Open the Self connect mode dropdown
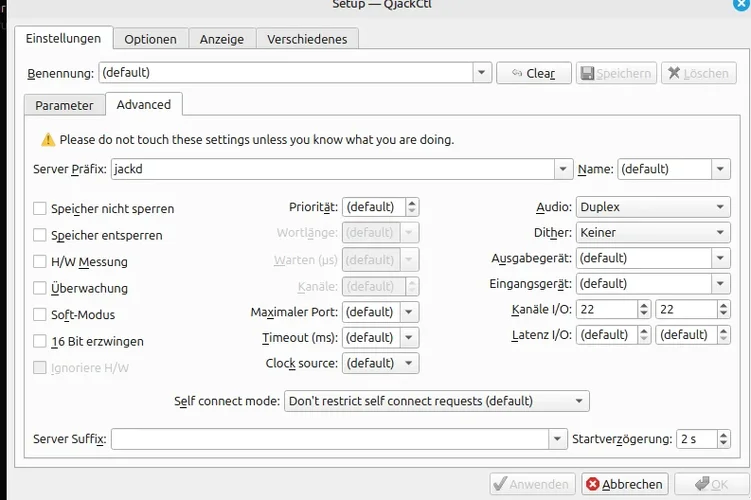The height and width of the screenshot is (500, 751). pyautogui.click(x=436, y=401)
